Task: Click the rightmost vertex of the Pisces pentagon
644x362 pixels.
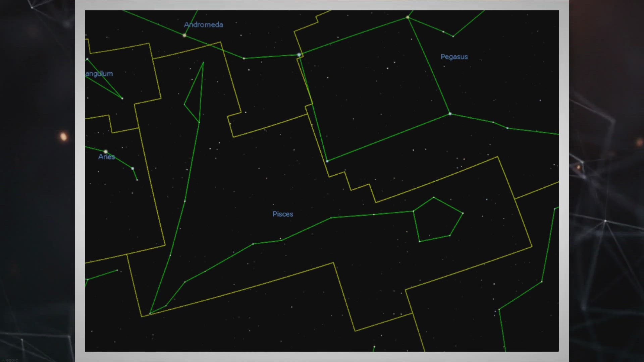Action: pyautogui.click(x=463, y=213)
